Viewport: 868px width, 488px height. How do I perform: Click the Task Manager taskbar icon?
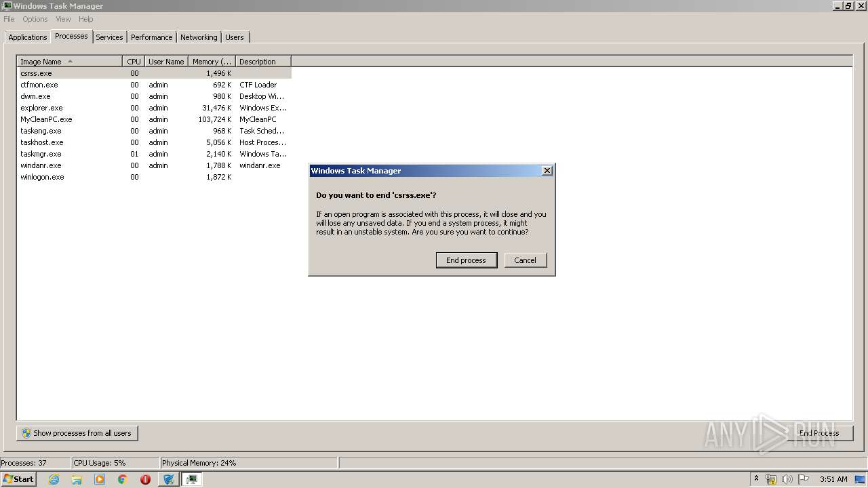coord(192,479)
